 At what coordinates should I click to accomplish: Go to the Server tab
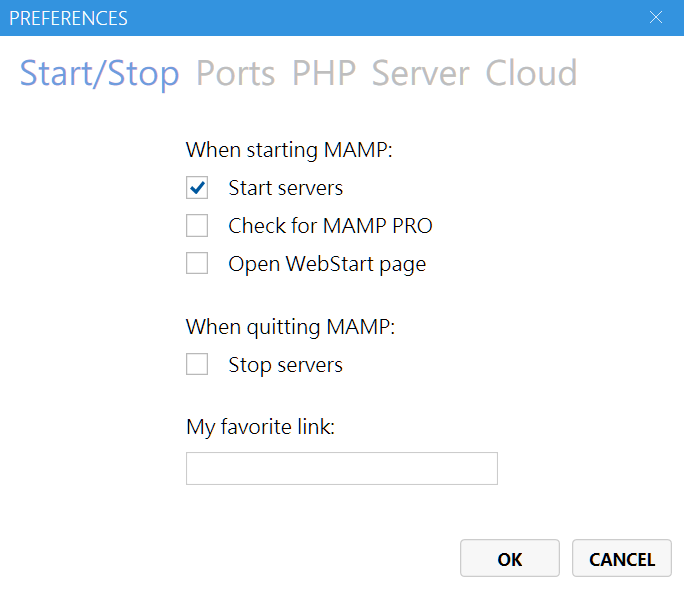[420, 73]
